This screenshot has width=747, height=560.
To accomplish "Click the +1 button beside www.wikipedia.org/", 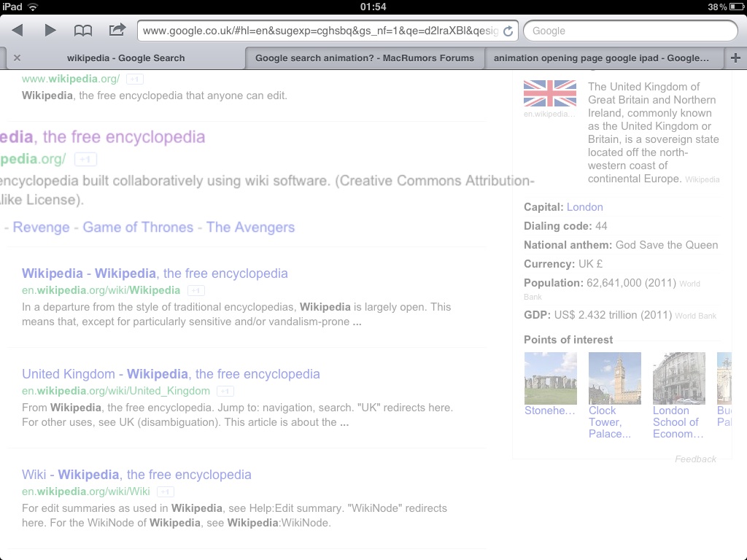I will (135, 79).
